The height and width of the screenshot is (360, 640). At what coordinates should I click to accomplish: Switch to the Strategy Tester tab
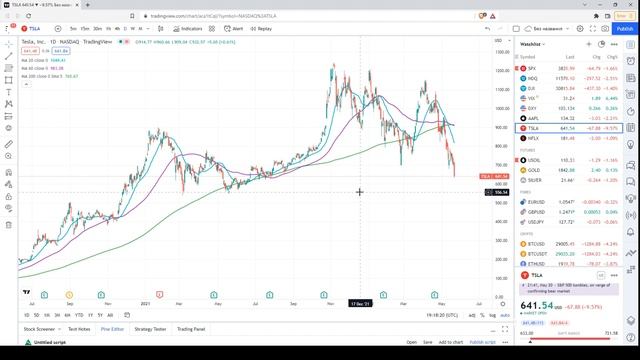[x=150, y=329]
